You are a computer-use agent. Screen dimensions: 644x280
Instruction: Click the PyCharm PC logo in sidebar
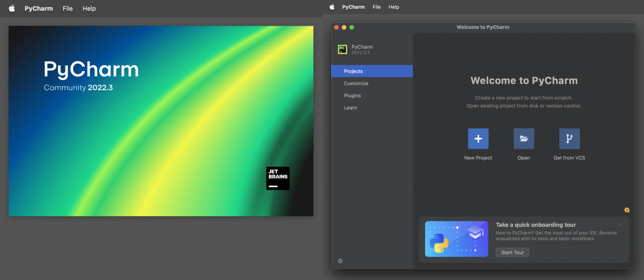tap(342, 49)
